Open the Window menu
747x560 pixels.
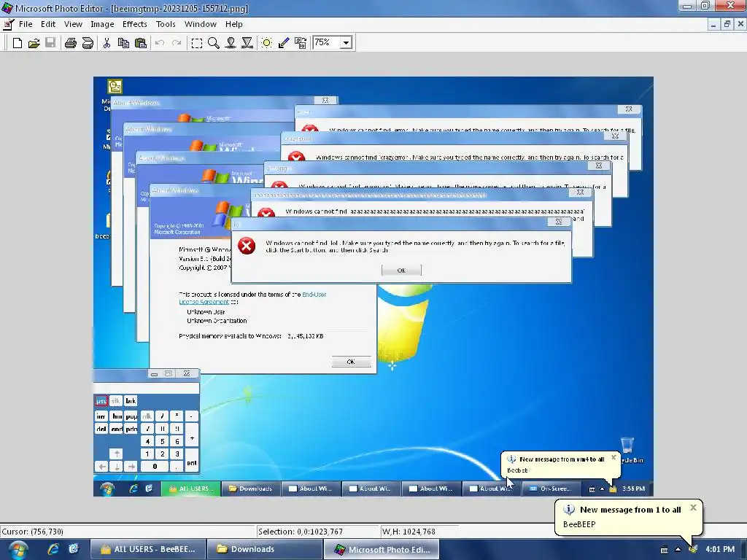point(201,24)
